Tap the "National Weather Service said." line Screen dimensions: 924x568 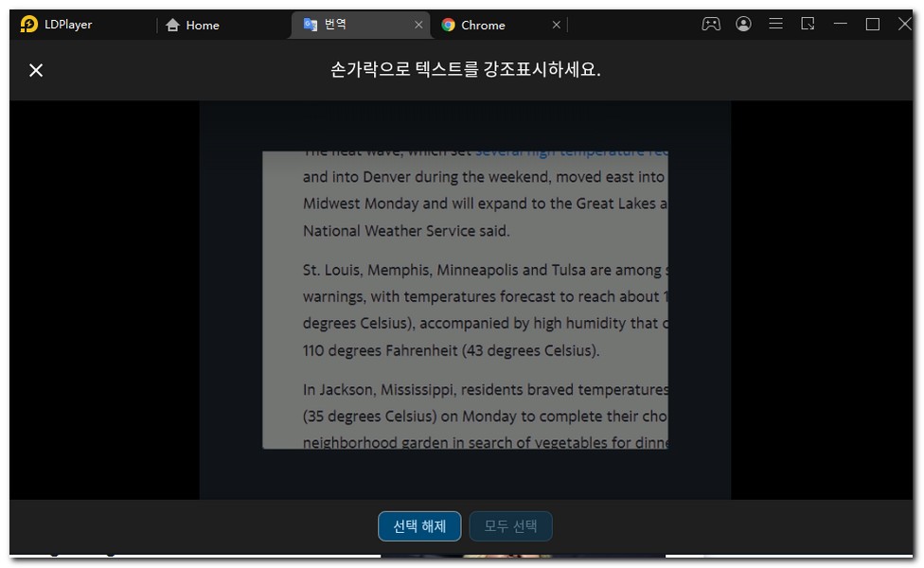[x=406, y=230]
